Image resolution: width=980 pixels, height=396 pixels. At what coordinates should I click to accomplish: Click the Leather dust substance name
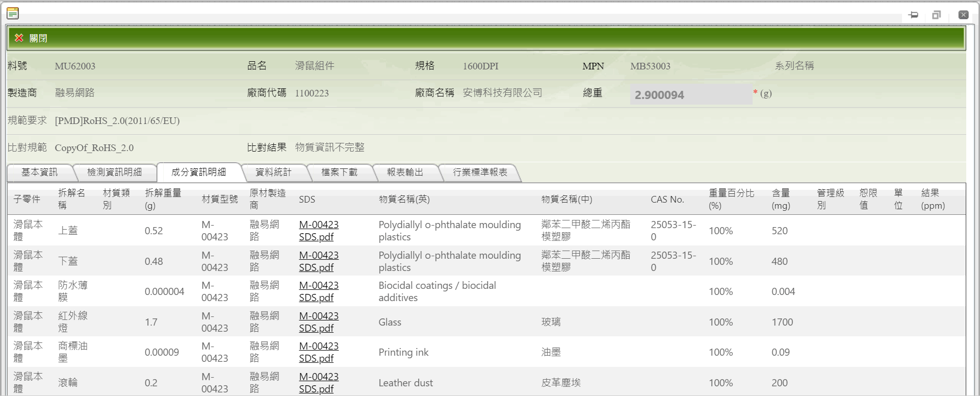point(406,383)
